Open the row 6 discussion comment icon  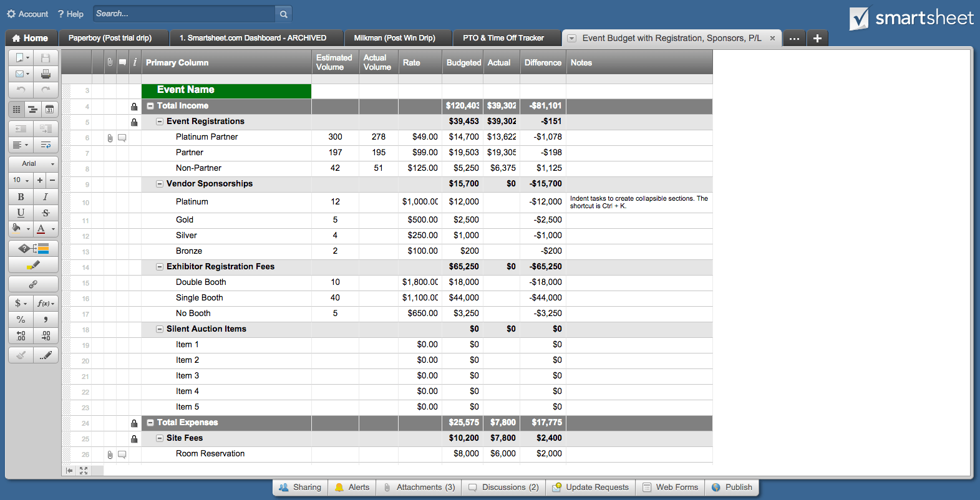(122, 138)
